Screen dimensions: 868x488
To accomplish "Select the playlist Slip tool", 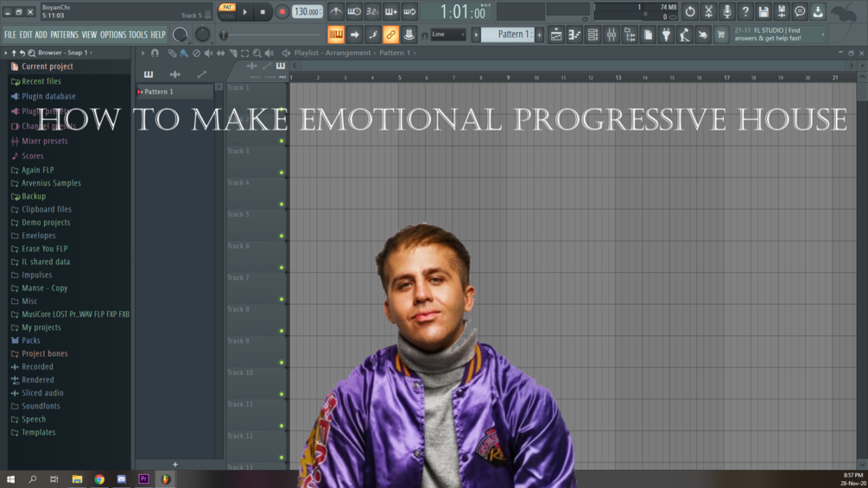I will tap(220, 53).
